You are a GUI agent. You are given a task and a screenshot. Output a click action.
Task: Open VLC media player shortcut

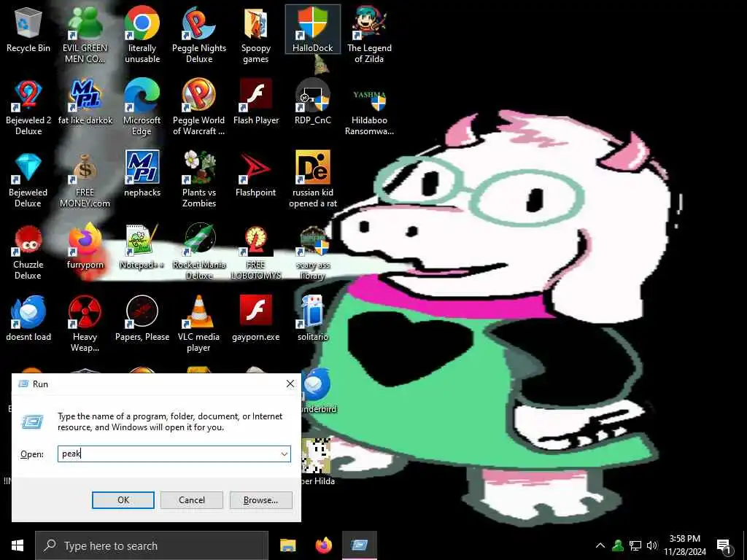(x=198, y=324)
